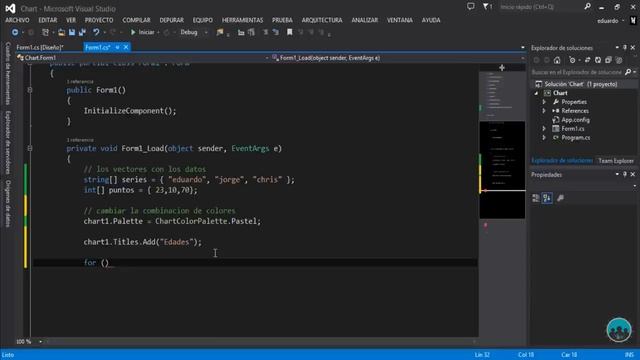Expand the Program.cs tree node
The image size is (640, 360).
pos(544,138)
